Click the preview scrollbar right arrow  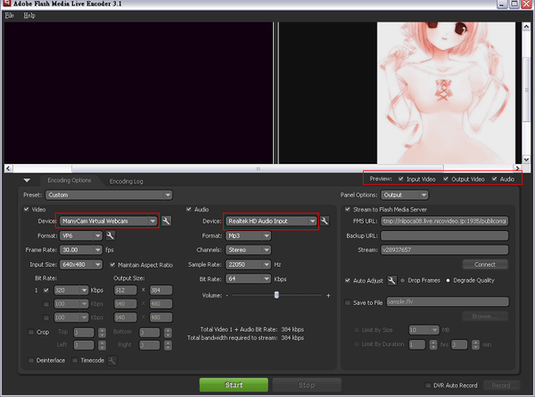(517, 168)
